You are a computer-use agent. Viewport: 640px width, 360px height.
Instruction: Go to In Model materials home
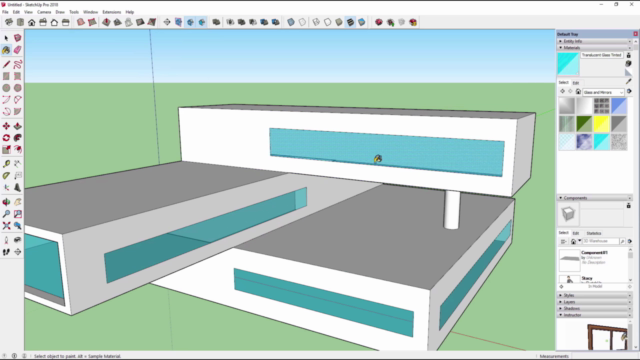coord(578,92)
